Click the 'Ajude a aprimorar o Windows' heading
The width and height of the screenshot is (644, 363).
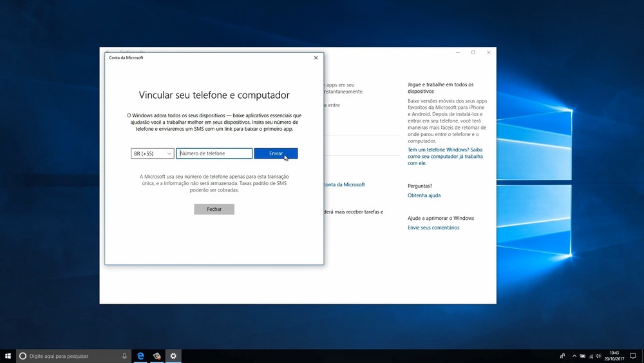tap(440, 218)
